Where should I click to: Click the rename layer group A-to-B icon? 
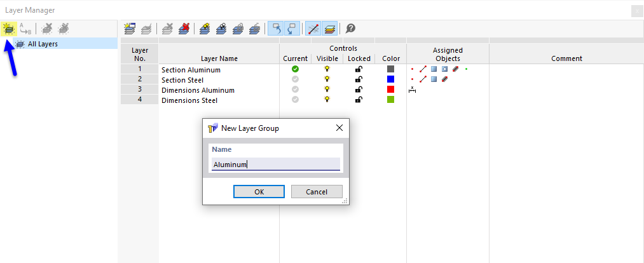click(x=25, y=29)
